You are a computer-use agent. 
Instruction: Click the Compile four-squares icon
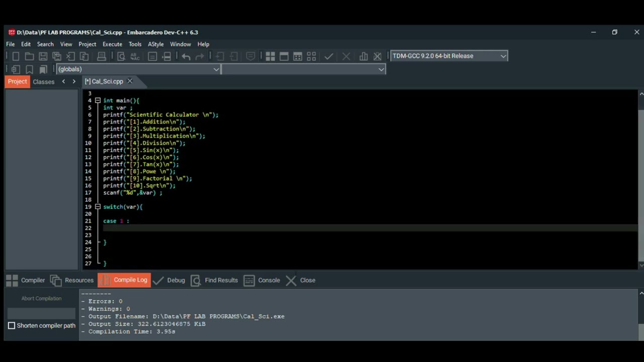pos(270,56)
